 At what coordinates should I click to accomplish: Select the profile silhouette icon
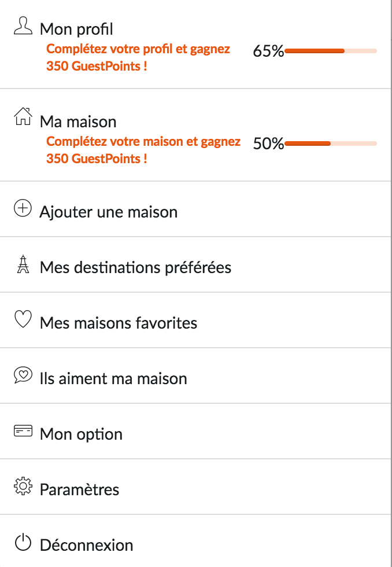click(x=23, y=24)
